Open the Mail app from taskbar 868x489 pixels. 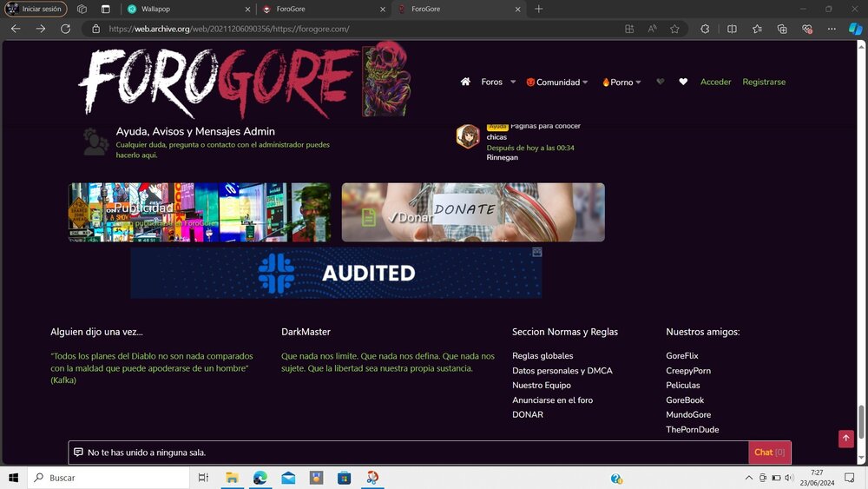(x=288, y=478)
